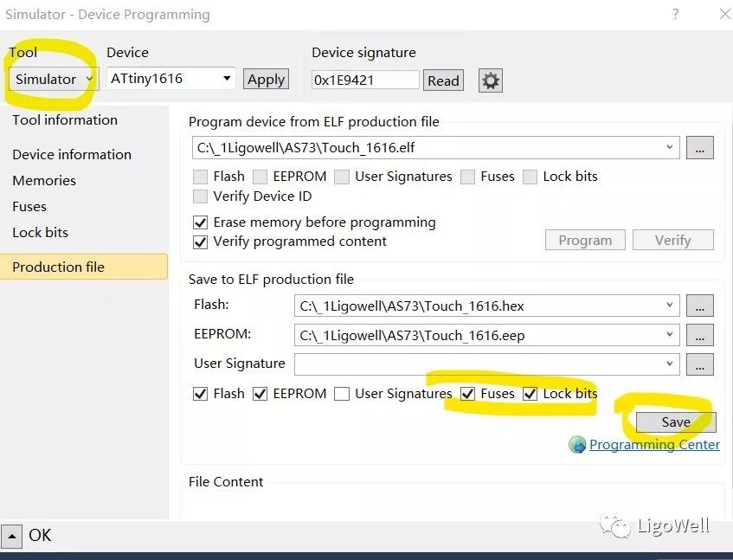Expand the ELF production file path dropdown

point(670,147)
